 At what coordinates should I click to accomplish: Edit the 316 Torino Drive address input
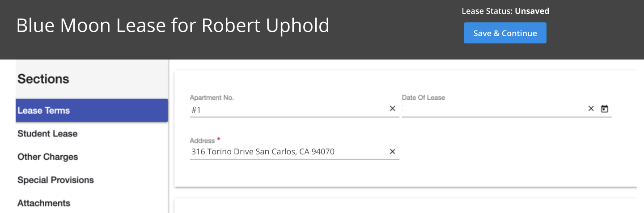click(x=286, y=152)
